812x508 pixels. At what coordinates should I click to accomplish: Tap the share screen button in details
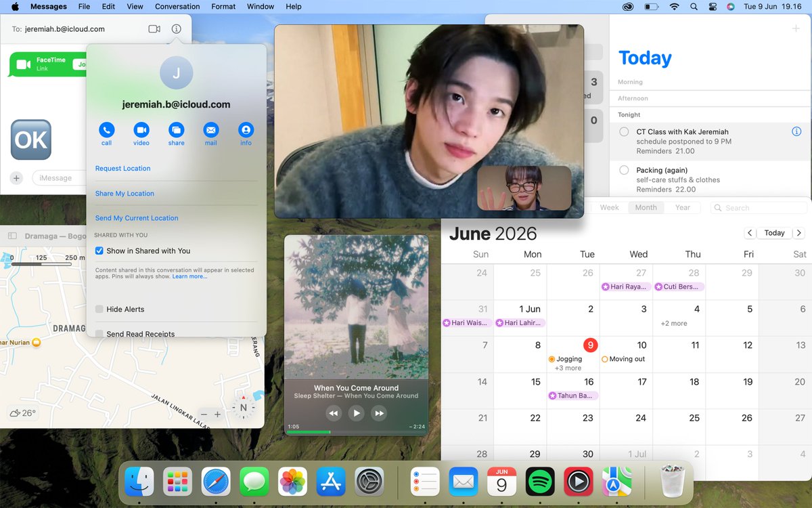click(x=176, y=129)
